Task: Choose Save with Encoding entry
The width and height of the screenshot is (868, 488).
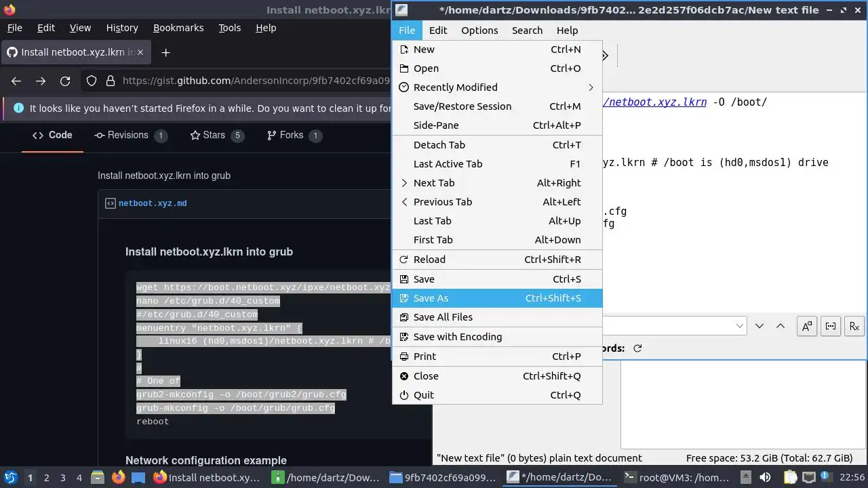Action: 497,337
